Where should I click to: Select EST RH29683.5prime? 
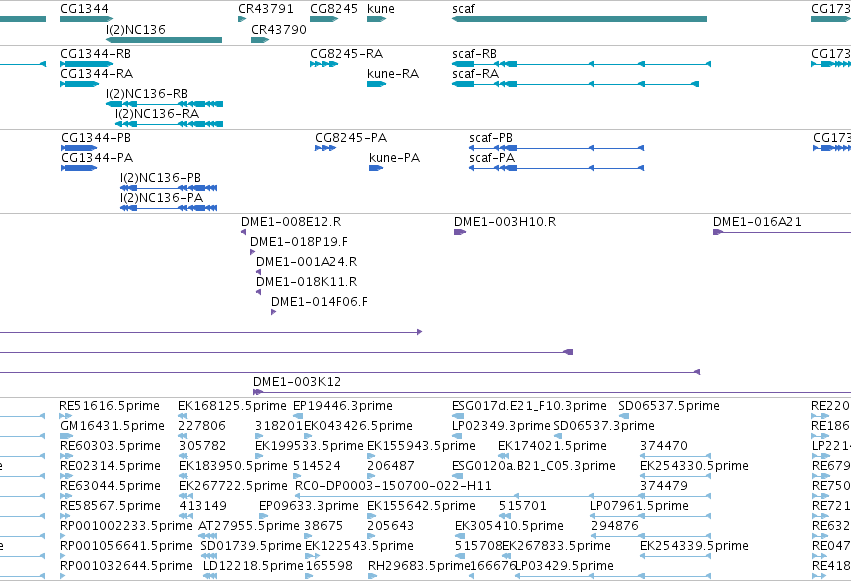tap(372, 576)
